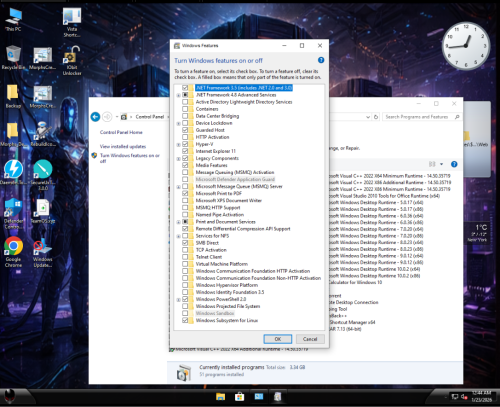
Task: Uncheck .NET Framework 3.5 feature checkbox
Action: point(185,88)
